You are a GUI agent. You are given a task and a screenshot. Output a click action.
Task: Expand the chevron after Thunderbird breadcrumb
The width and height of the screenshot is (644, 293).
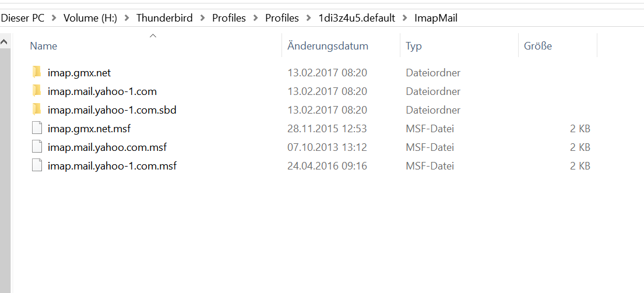pos(202,18)
